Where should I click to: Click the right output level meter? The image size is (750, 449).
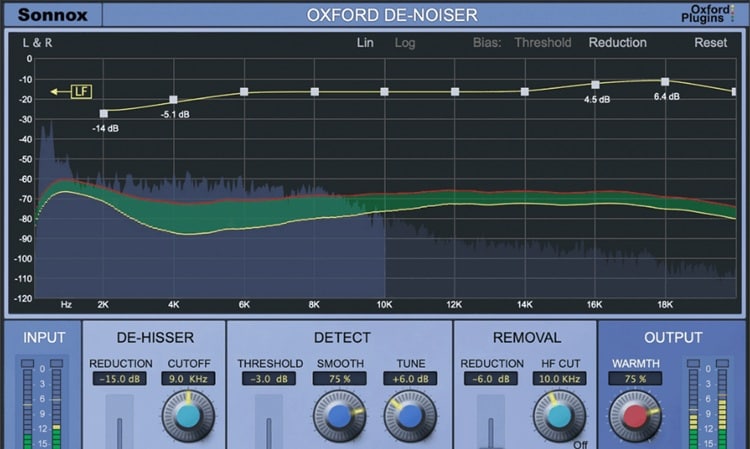[x=722, y=406]
